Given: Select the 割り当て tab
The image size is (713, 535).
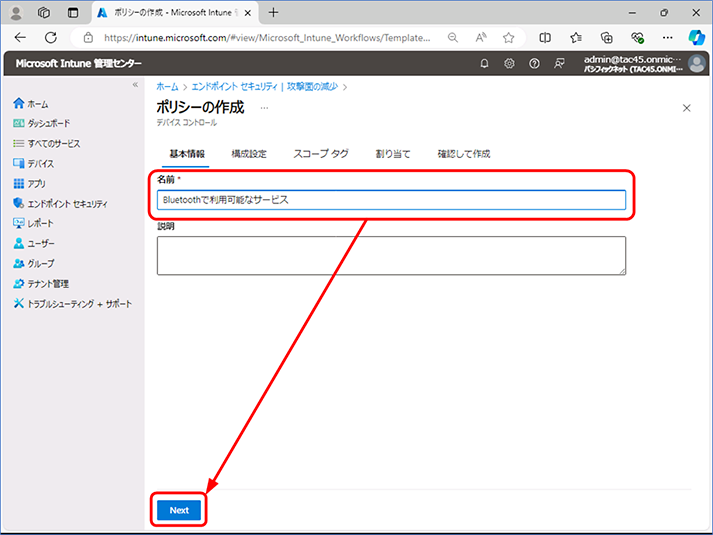Looking at the screenshot, I should 393,154.
